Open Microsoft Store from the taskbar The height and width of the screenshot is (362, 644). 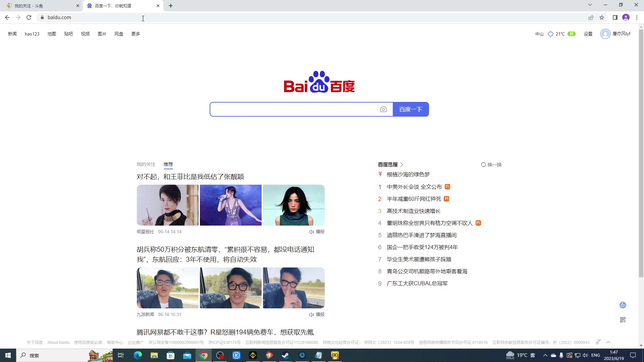(x=171, y=355)
